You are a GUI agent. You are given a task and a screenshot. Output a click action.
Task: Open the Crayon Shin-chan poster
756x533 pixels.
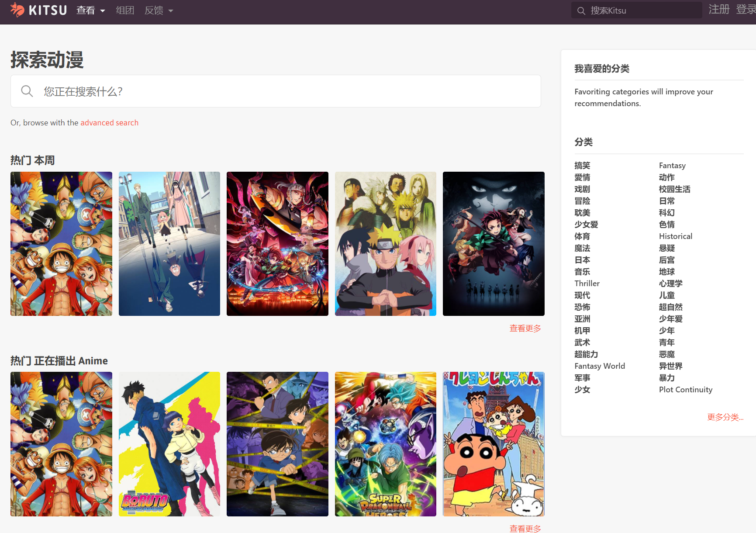pyautogui.click(x=494, y=444)
